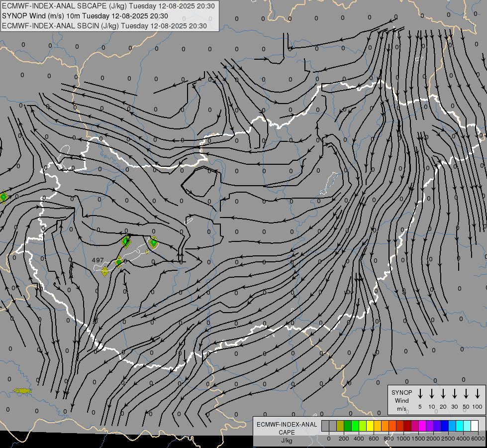The width and height of the screenshot is (487, 448).
Task: Click the 100 m/s label in wind legend
Action: 478,407
